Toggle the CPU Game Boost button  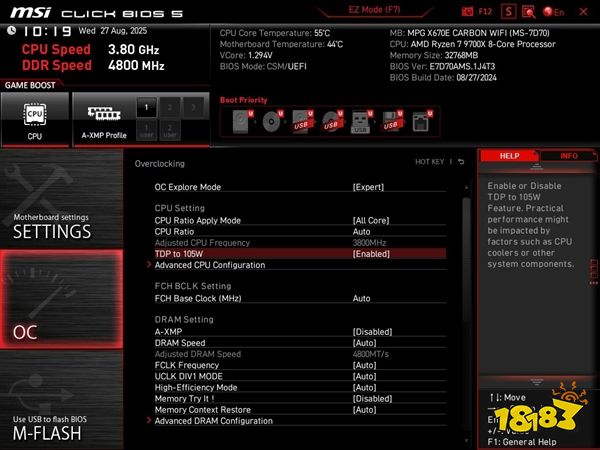click(x=35, y=119)
